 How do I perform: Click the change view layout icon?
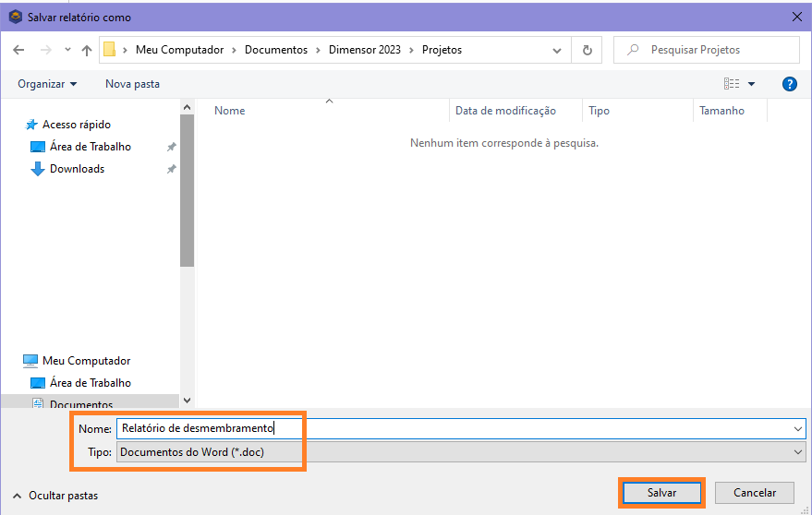click(x=732, y=84)
